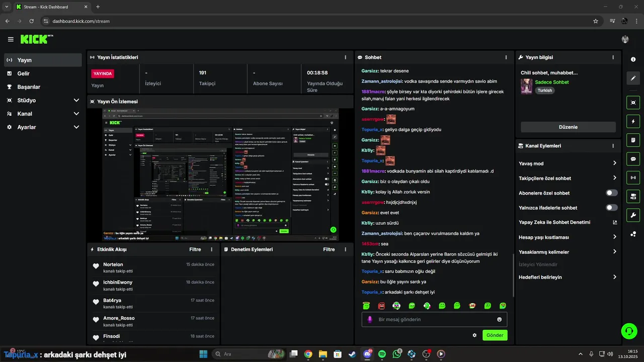The width and height of the screenshot is (644, 362).
Task: Open Filtre dropdown in Etkinlik Akışı
Action: click(x=195, y=249)
